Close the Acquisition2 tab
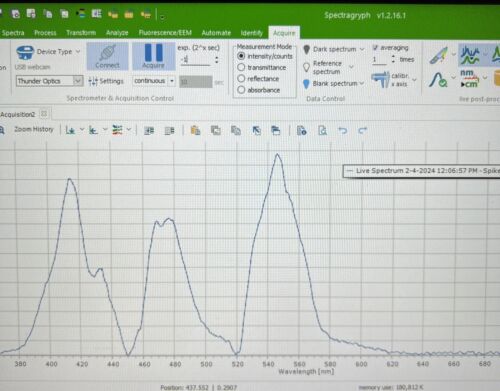Viewport: 500px width, 391px height. tap(44, 114)
